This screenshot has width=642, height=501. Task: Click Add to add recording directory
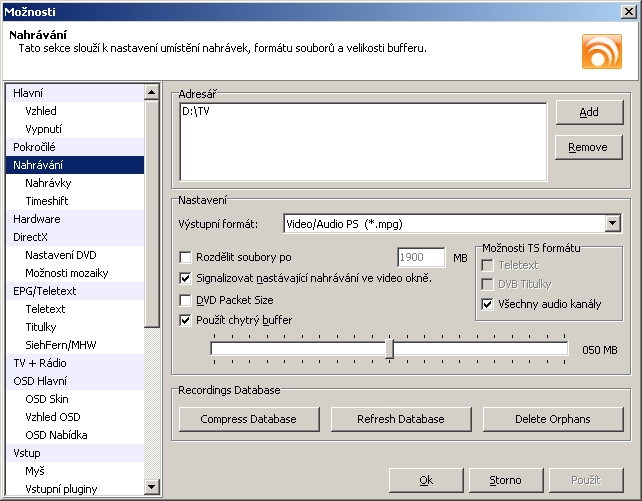pyautogui.click(x=589, y=112)
